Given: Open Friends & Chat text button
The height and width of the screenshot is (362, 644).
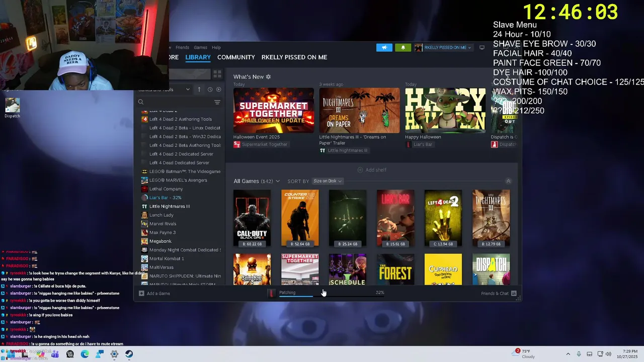Looking at the screenshot, I should pyautogui.click(x=495, y=293).
